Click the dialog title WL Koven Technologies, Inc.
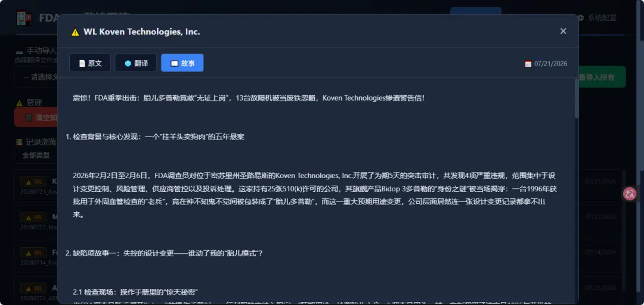 coord(142,32)
